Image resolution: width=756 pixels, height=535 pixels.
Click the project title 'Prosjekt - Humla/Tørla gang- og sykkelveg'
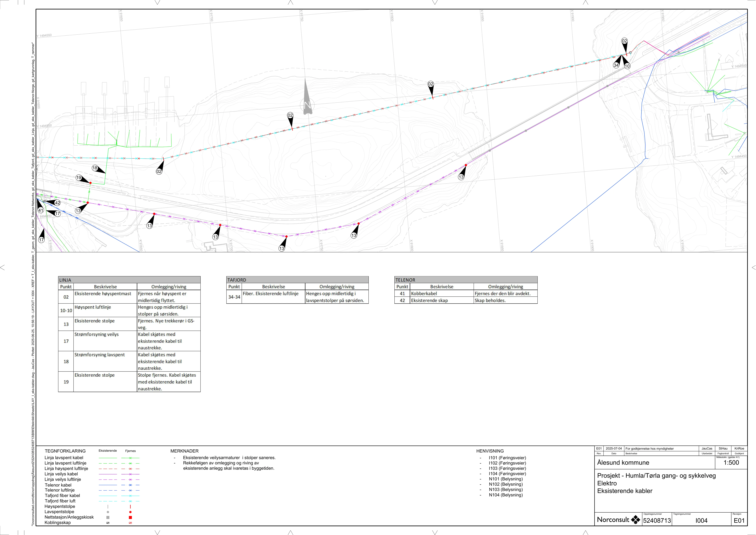pos(657,476)
